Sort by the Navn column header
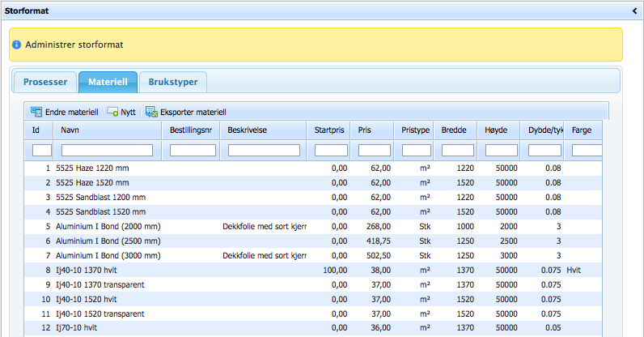The width and height of the screenshot is (644, 337). click(x=69, y=130)
